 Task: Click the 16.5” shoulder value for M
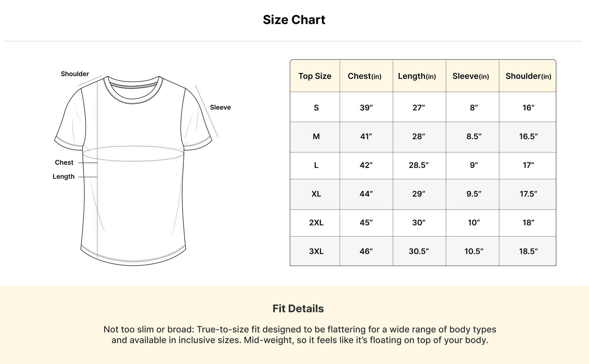click(528, 136)
